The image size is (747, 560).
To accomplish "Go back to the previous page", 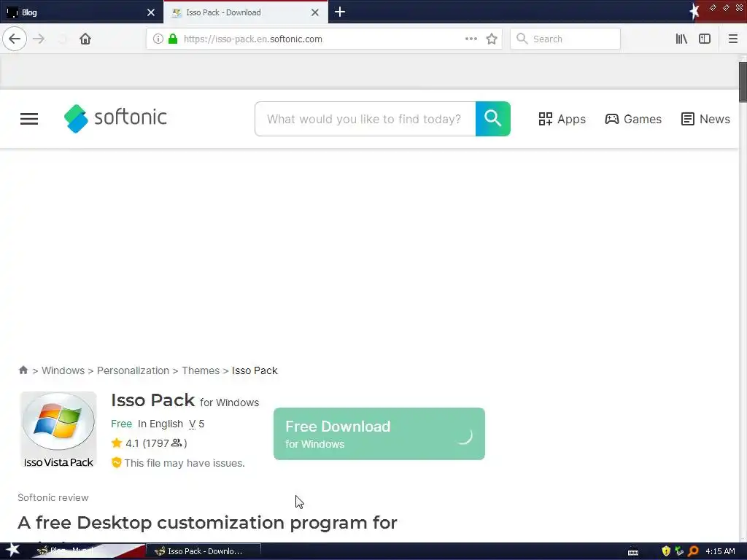I will click(x=15, y=39).
